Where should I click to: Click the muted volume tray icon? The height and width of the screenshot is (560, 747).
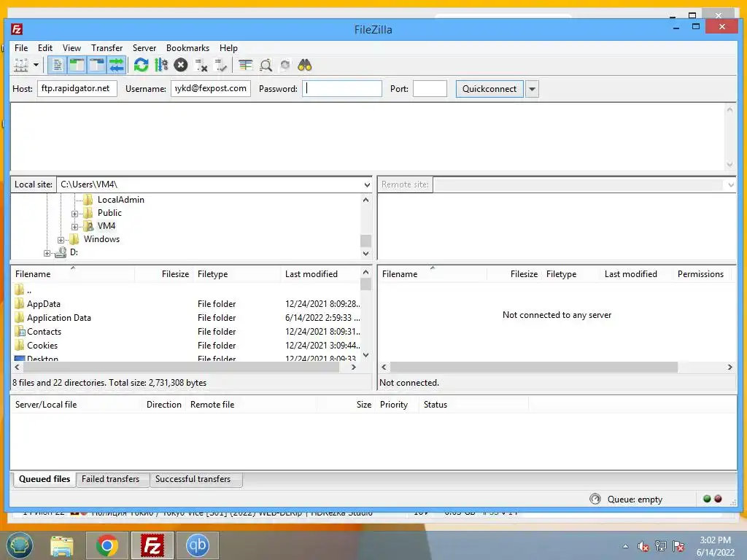coord(643,546)
